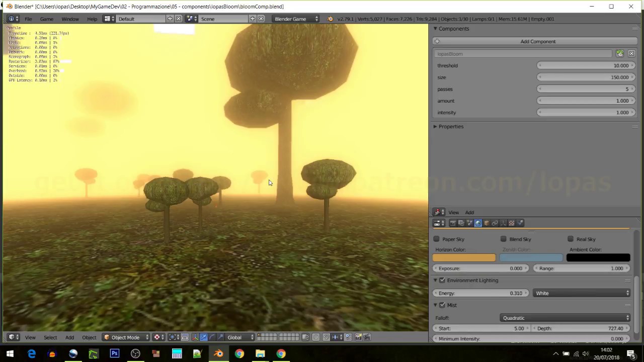Open the Scene properties tab icon

coord(469,223)
